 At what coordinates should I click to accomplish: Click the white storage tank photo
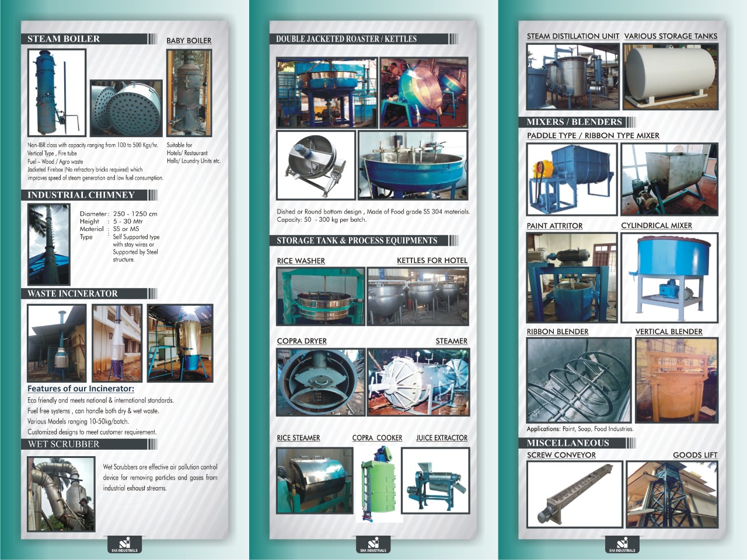[670, 76]
